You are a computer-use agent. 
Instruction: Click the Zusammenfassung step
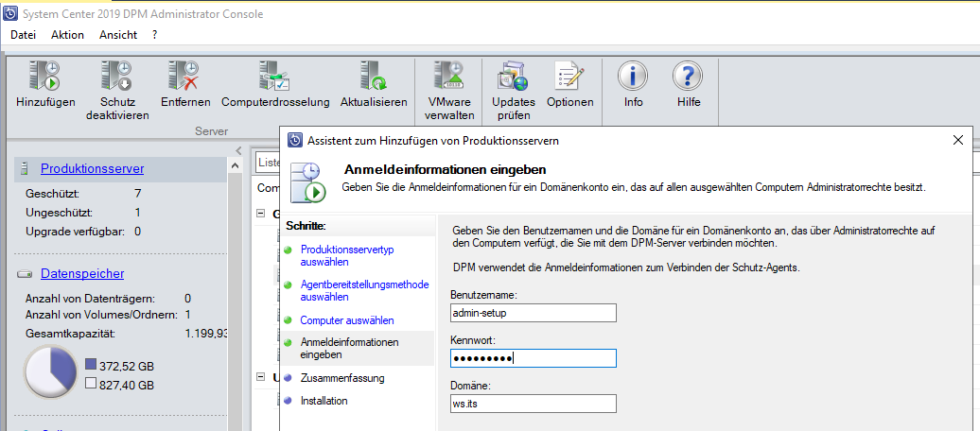342,378
